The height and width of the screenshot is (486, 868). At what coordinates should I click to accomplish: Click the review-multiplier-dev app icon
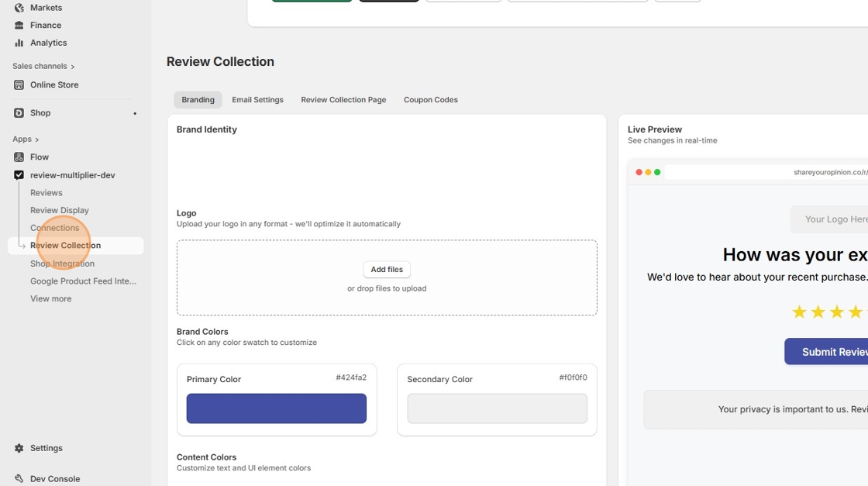click(19, 175)
